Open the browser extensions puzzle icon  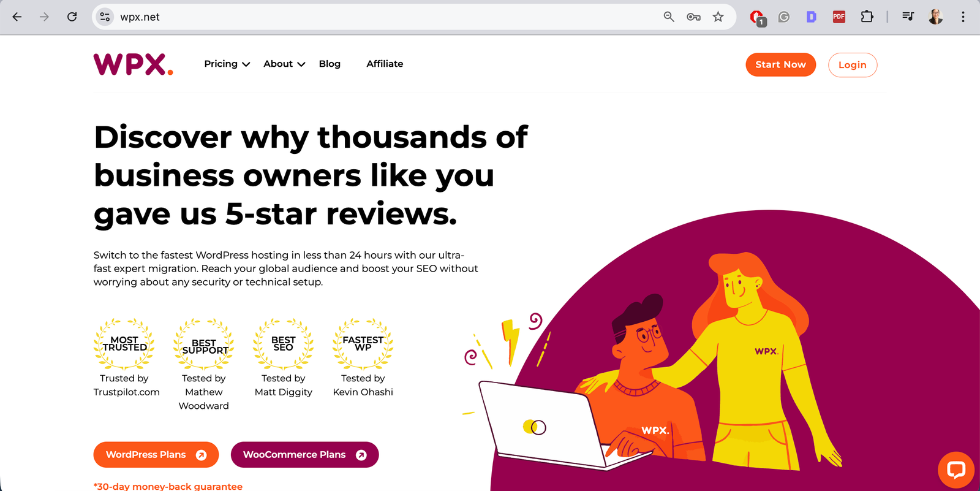[x=867, y=17]
